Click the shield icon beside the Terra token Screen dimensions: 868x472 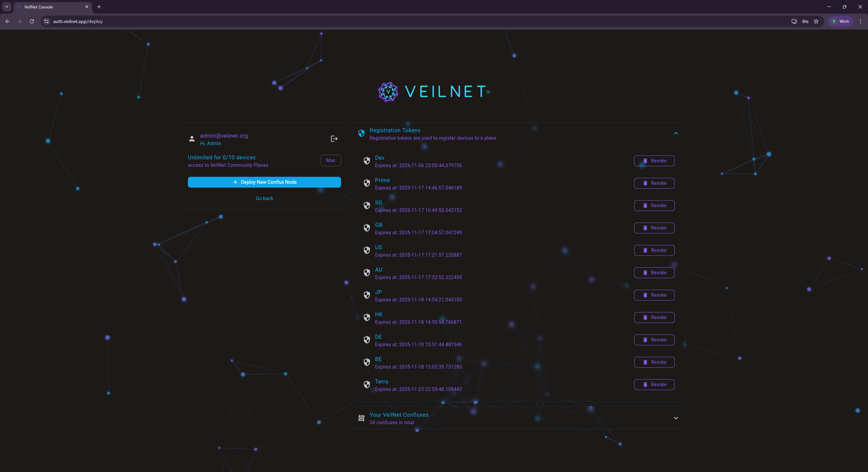[367, 385]
